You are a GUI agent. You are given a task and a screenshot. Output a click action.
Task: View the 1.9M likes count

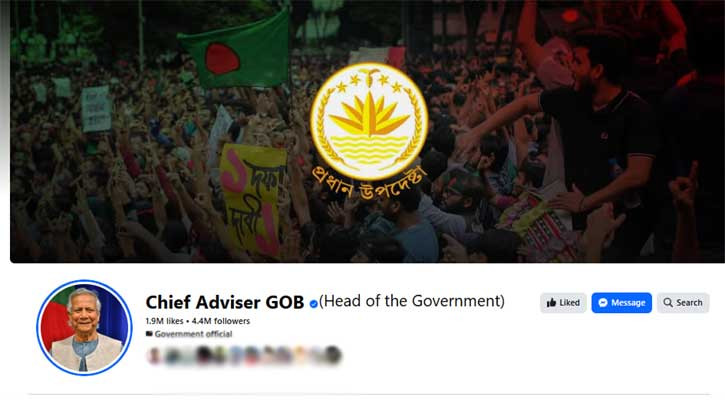(164, 321)
